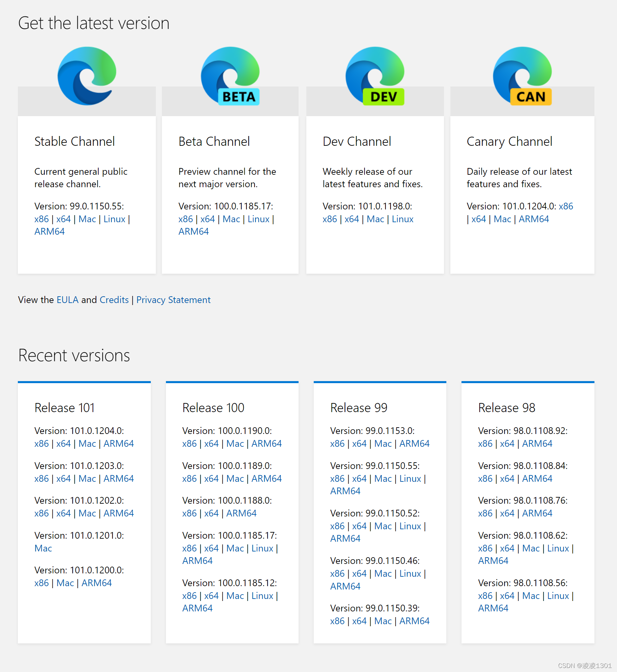Image resolution: width=617 pixels, height=672 pixels.
Task: Download ARM64 for version 99.0.1150.39
Action: coord(414,621)
